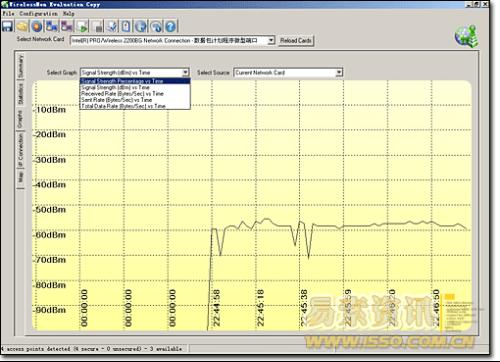
Task: Click the orange globe toolbar icon
Action: tap(37, 26)
